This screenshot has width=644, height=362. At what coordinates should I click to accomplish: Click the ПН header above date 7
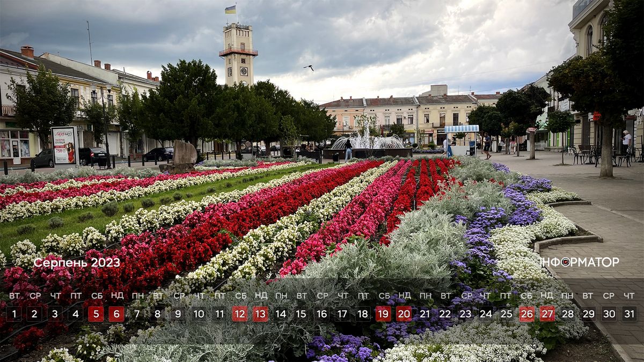(137, 294)
